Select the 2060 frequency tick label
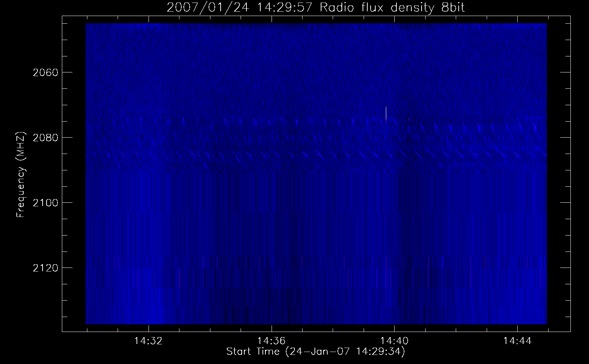 tap(45, 72)
